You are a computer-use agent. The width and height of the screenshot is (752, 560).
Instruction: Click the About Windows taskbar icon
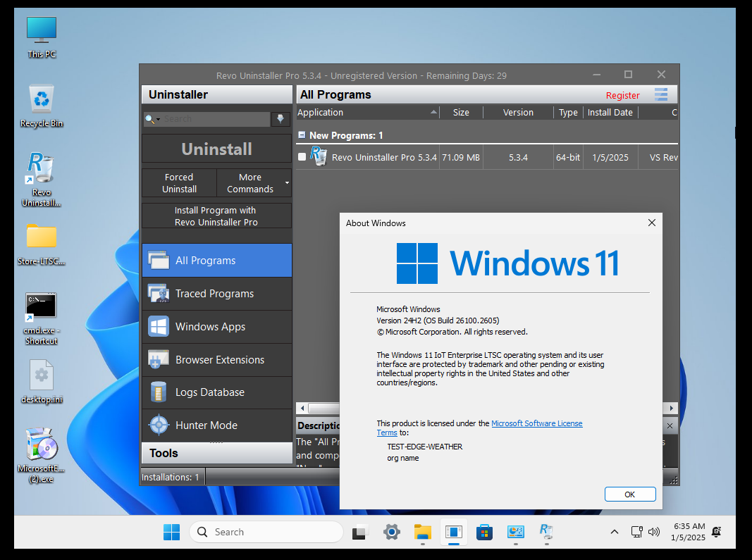(x=454, y=533)
